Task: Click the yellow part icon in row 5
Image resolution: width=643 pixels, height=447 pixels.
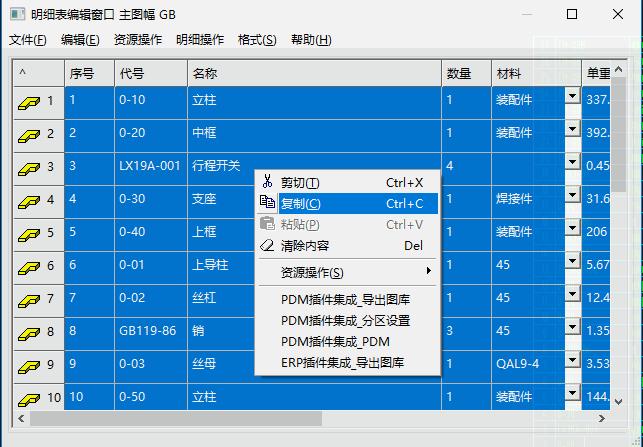Action: coord(29,235)
